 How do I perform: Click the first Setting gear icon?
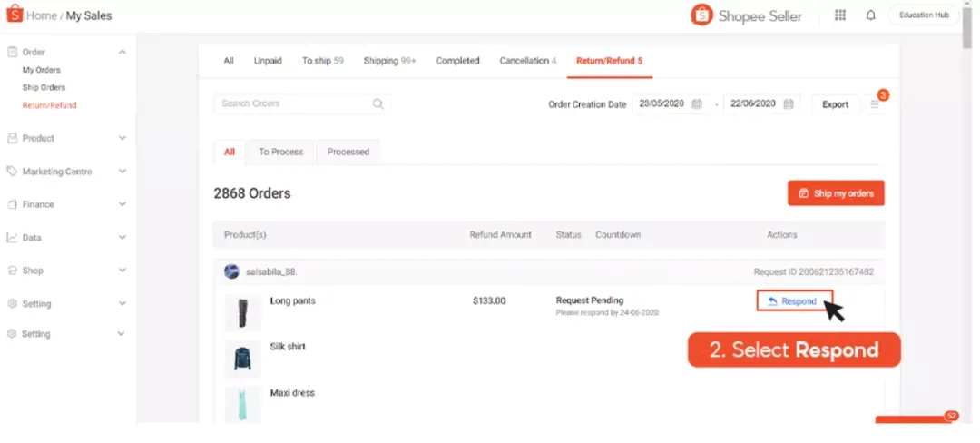pos(12,304)
